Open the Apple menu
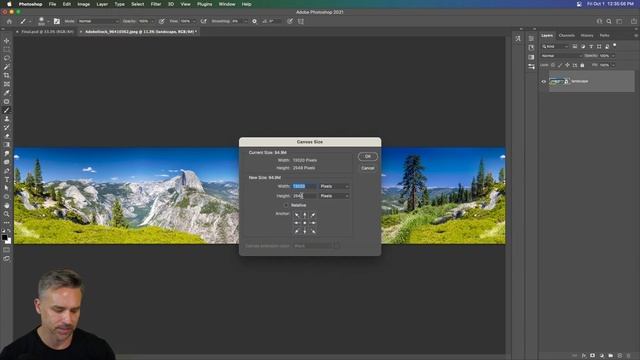Screen dimensions: 640x360 9,4
